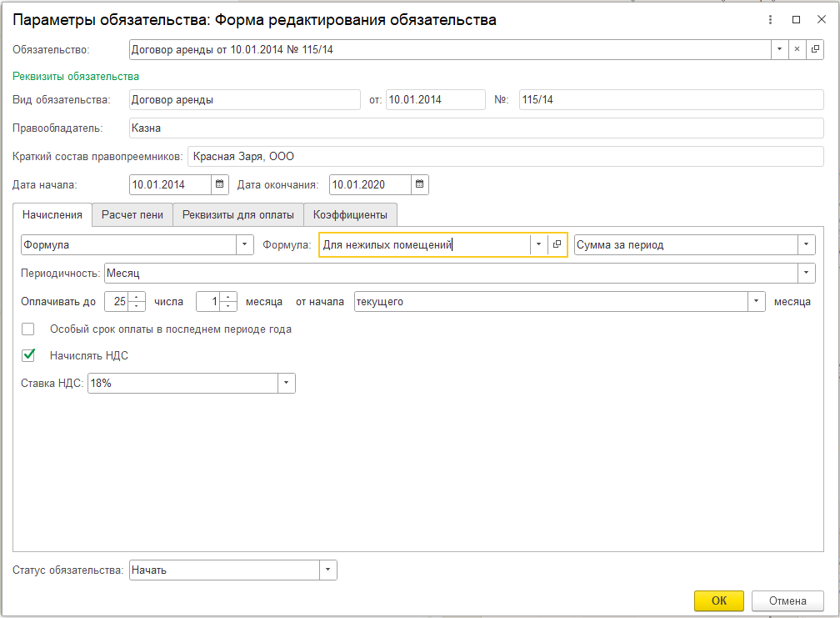Click the Статус обязательства field showing Начать

coord(224,570)
